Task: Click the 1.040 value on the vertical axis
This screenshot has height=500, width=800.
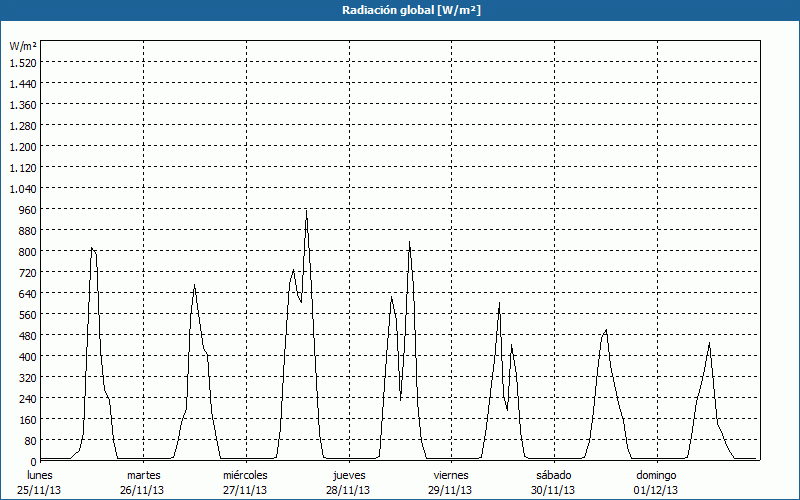Action: [x=22, y=188]
